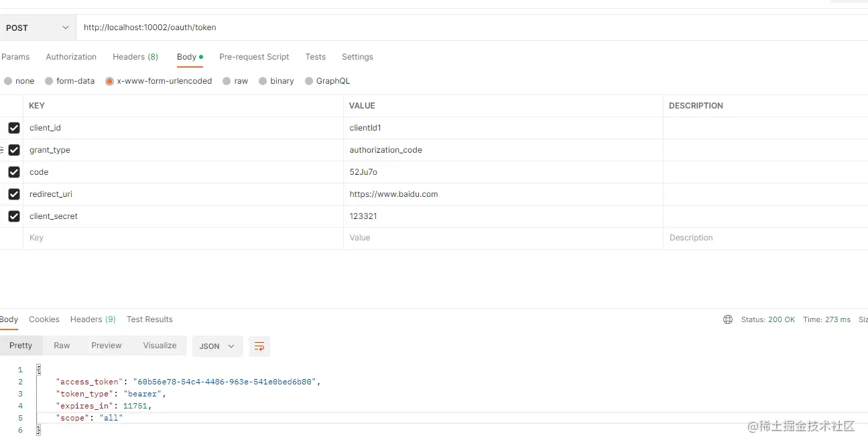Click the fold arrow on line 6

pos(38,430)
